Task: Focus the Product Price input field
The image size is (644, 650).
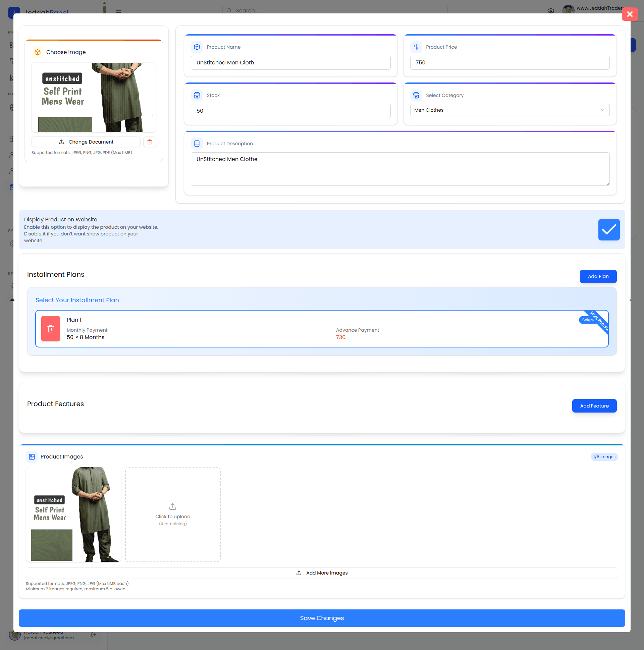Action: click(x=509, y=63)
